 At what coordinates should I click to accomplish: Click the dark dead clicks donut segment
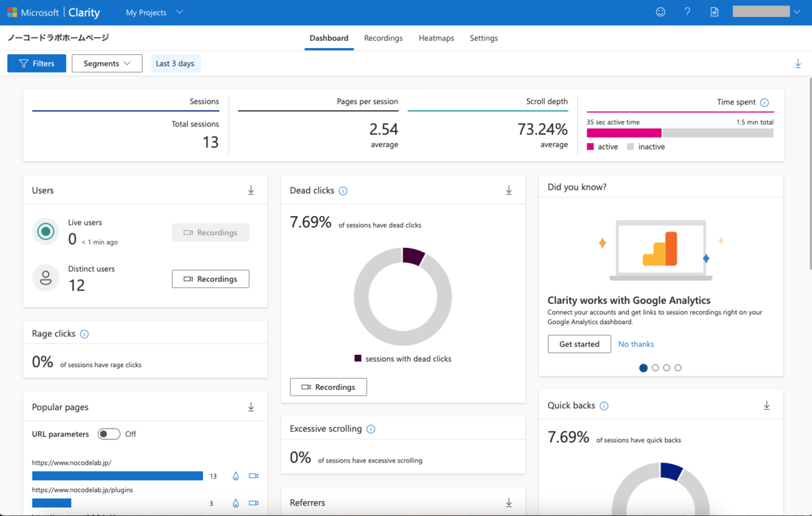(413, 256)
